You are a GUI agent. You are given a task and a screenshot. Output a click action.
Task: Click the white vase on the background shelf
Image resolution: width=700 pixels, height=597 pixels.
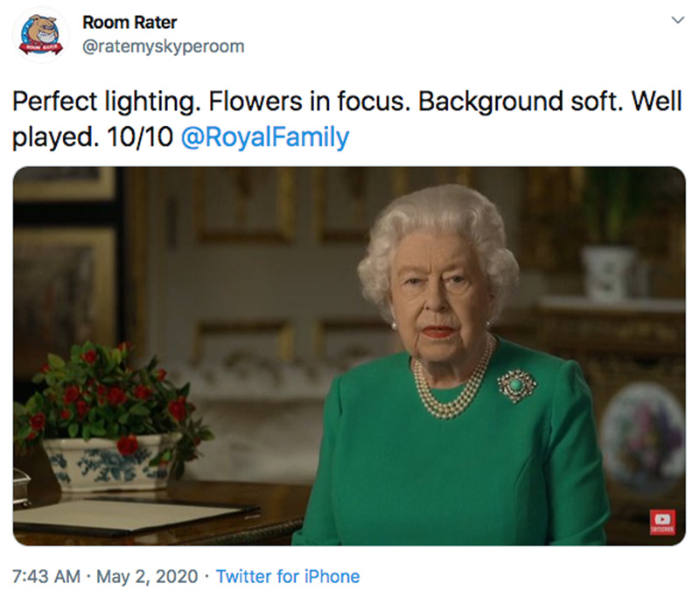click(609, 272)
